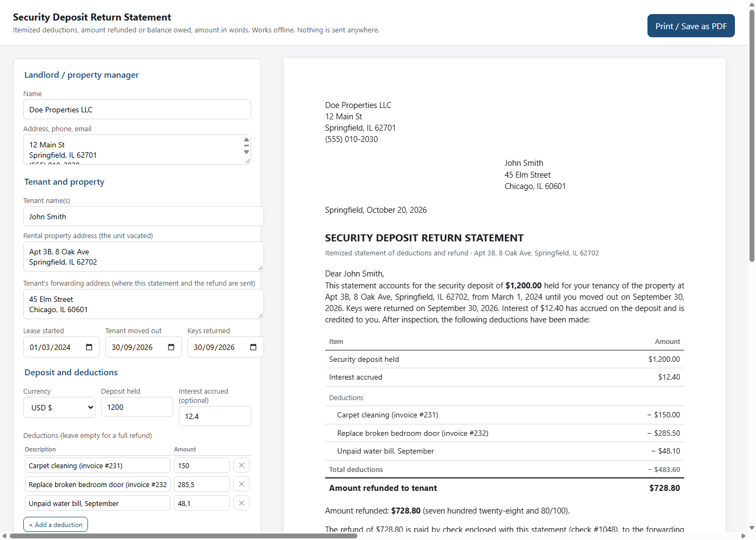This screenshot has width=756, height=540.
Task: Click 'Interest accrued' row in statement table
Action: (504, 377)
